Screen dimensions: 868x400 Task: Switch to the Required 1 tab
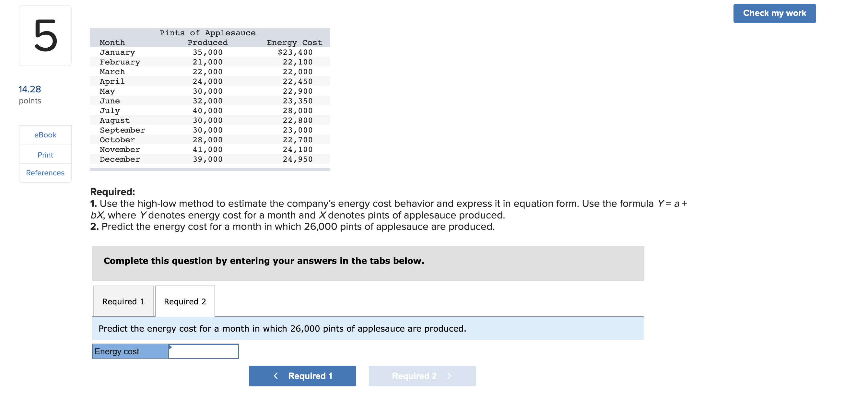pyautogui.click(x=123, y=301)
